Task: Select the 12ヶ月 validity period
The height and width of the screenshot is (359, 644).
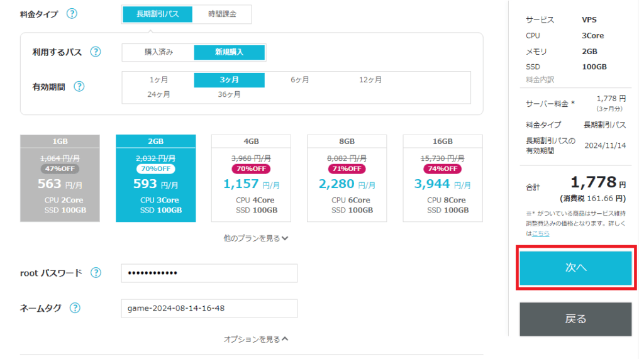Action: click(x=370, y=80)
